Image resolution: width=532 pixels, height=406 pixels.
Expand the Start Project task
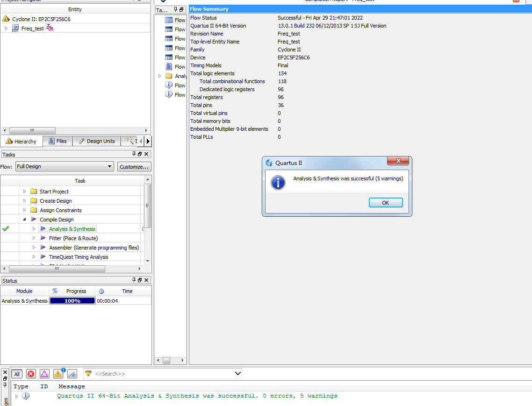(x=24, y=191)
